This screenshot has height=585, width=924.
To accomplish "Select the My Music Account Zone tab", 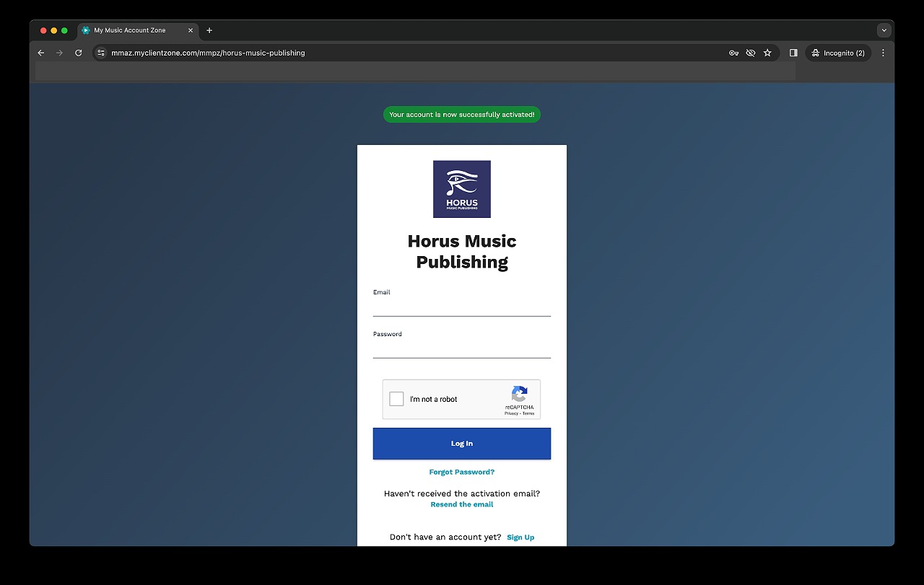I will coord(137,30).
